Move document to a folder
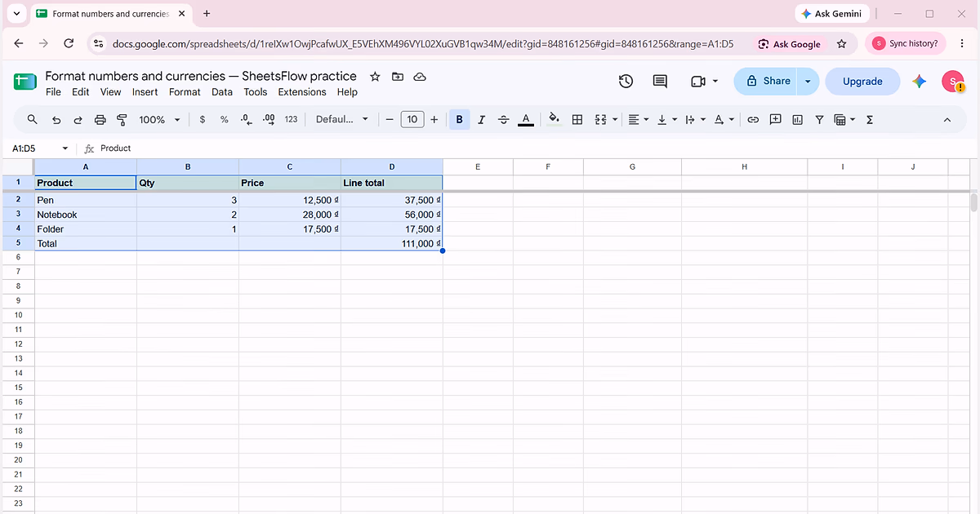 [x=398, y=77]
